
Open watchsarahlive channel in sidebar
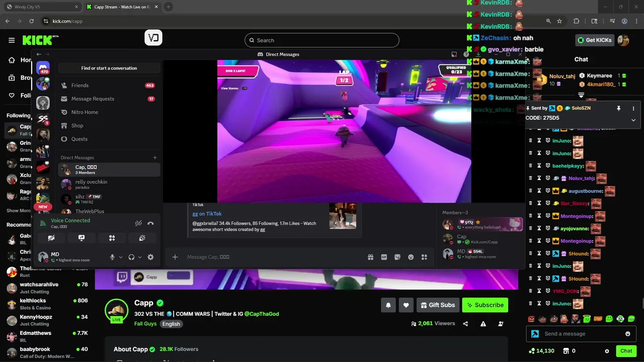click(47, 288)
